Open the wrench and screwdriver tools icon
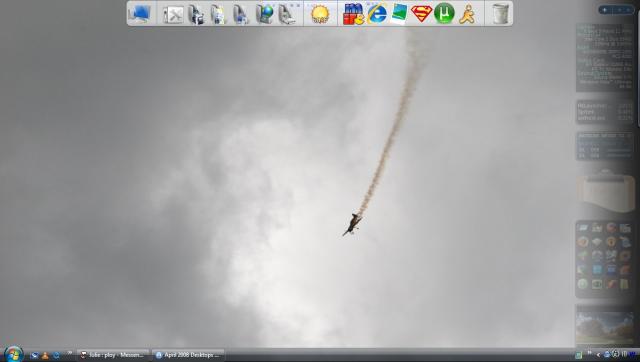 point(173,15)
